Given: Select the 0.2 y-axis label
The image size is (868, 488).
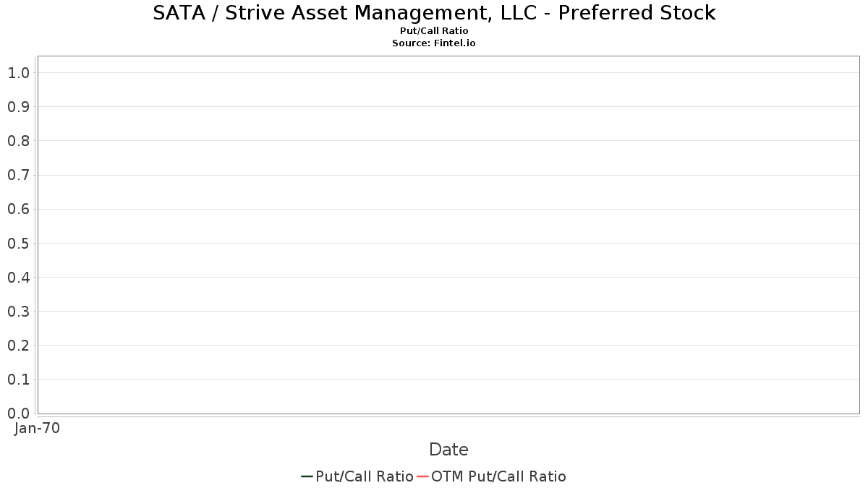Looking at the screenshot, I should pyautogui.click(x=18, y=346).
